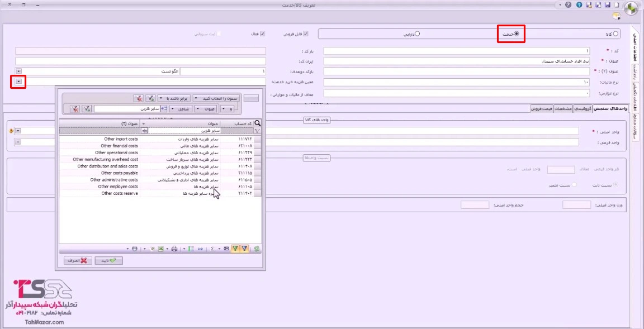Click the yellow notes tag icon
The height and width of the screenshot is (329, 644).
pyautogui.click(x=617, y=16)
